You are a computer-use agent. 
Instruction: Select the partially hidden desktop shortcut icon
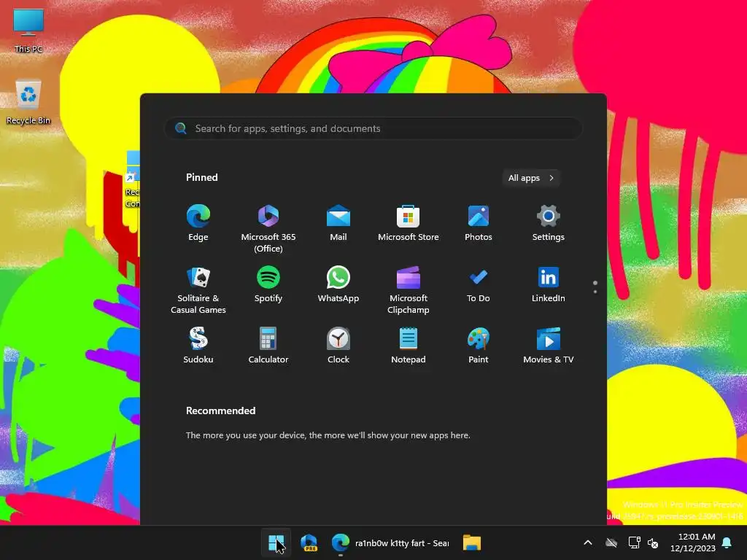tap(133, 180)
